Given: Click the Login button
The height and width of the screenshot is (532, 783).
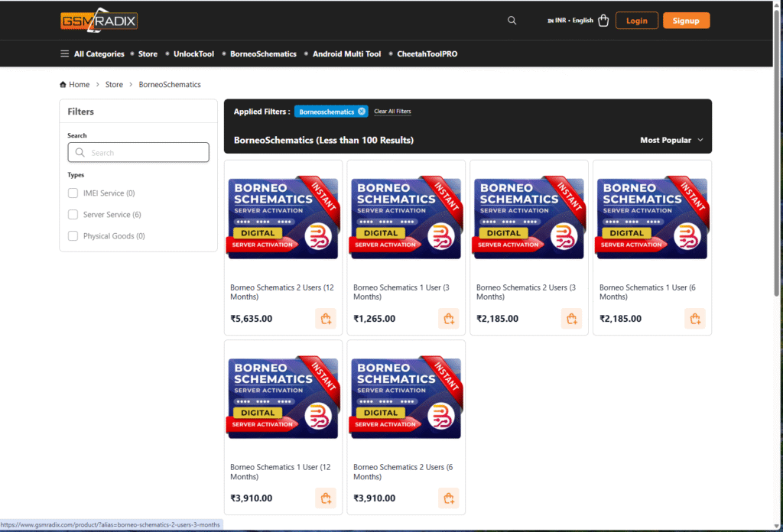Looking at the screenshot, I should (x=636, y=21).
